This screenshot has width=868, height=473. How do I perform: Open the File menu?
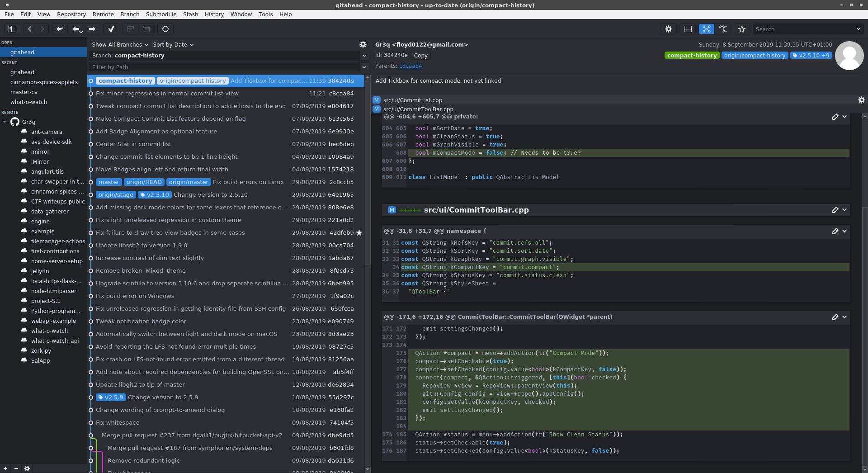(x=9, y=14)
